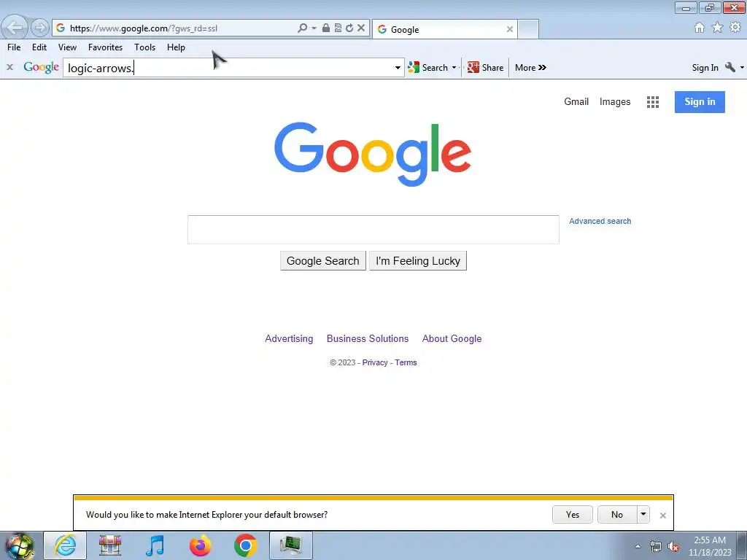Open the Windows Start menu

[20, 545]
